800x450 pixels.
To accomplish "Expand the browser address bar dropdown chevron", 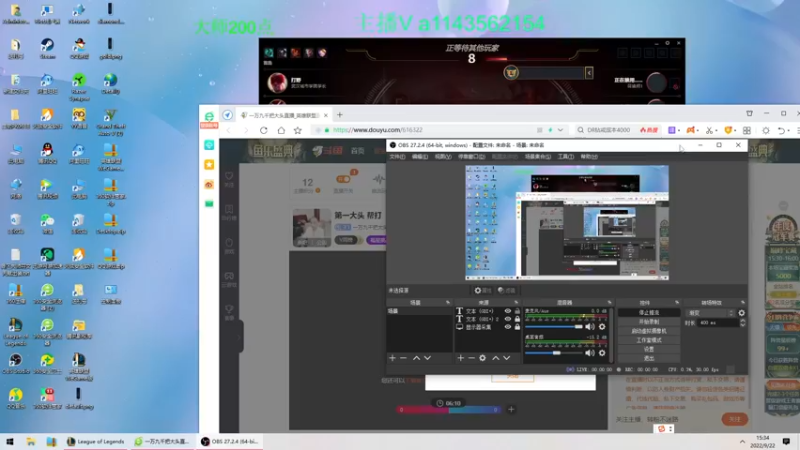I will (561, 130).
